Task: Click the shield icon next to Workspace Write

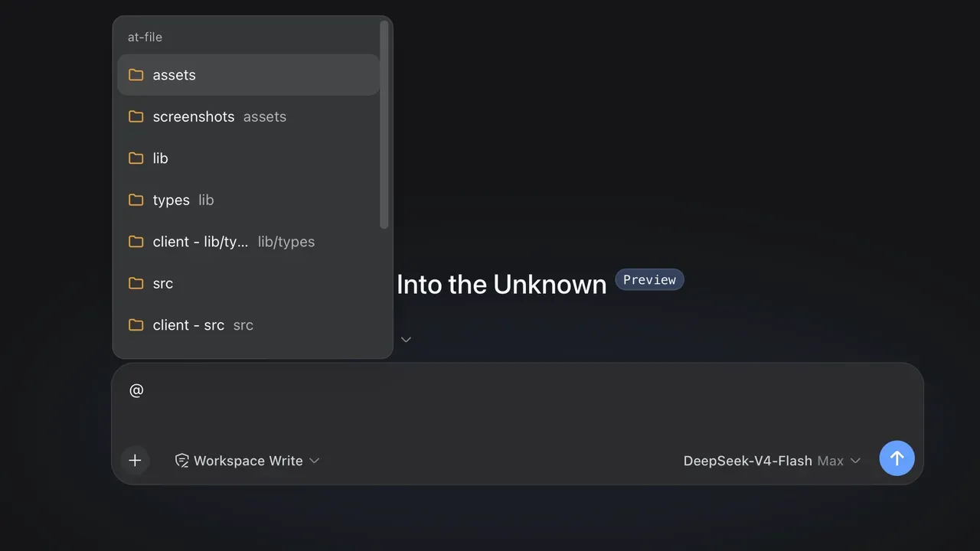Action: [182, 461]
